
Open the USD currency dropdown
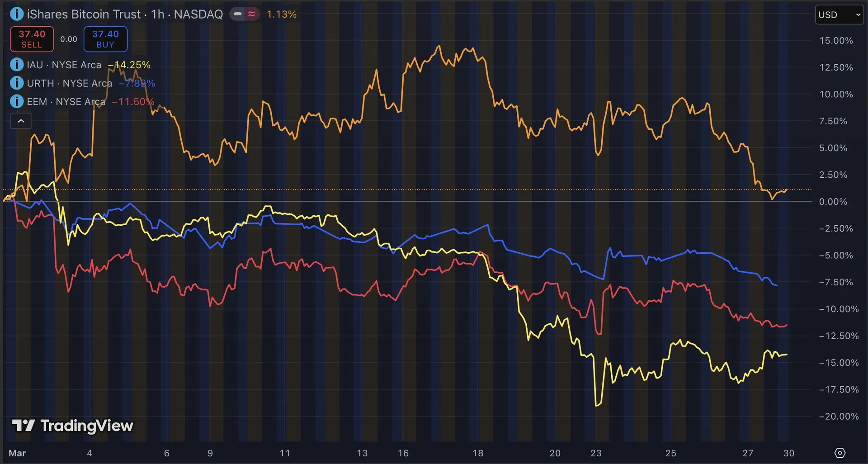(x=839, y=14)
